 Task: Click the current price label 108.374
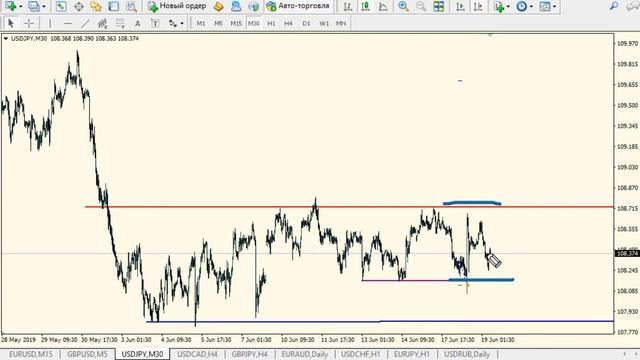point(627,253)
